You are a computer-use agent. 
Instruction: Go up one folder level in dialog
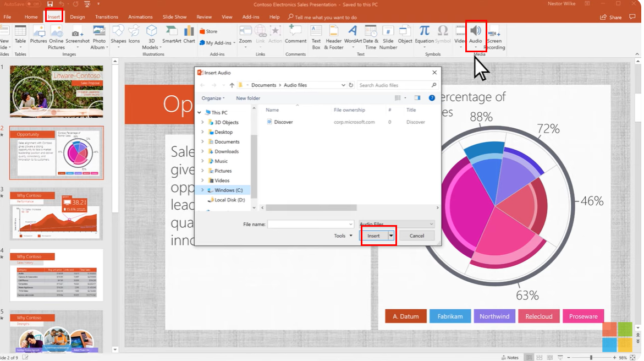pos(232,85)
